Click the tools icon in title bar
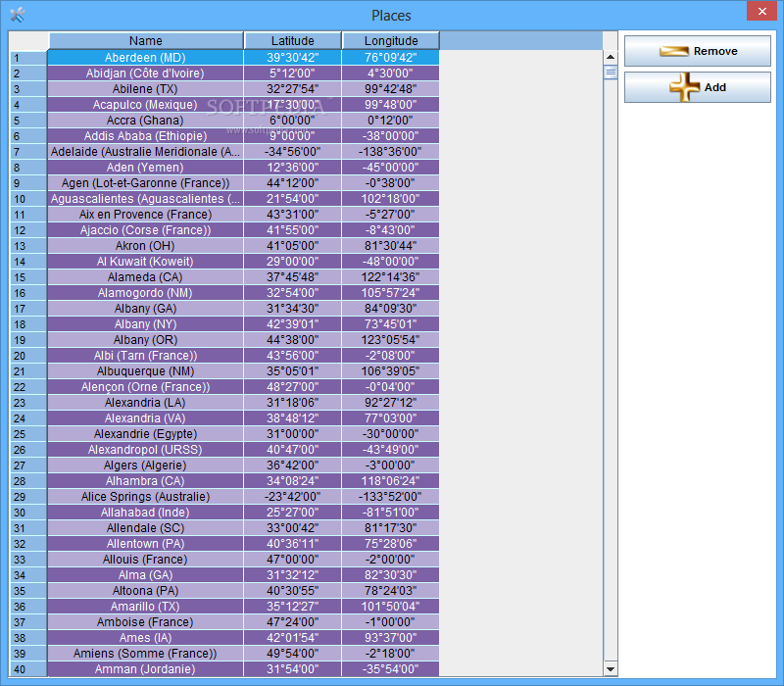This screenshot has width=784, height=686. tap(17, 15)
